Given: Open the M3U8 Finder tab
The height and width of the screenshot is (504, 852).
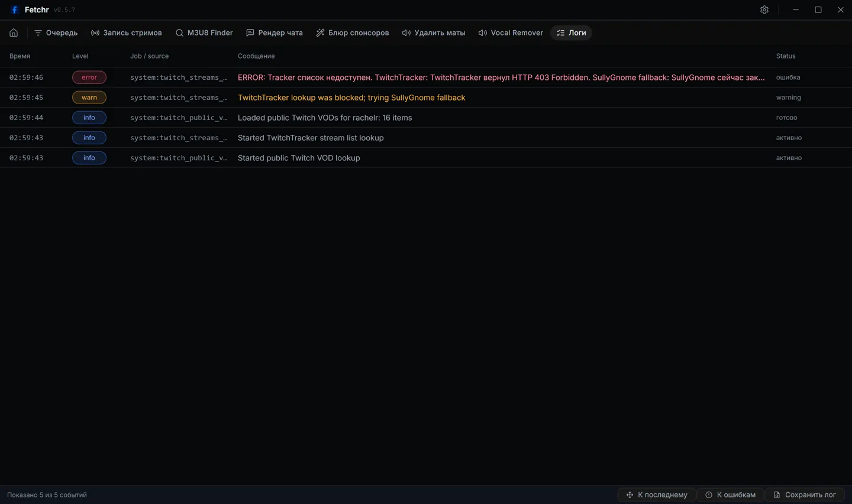Looking at the screenshot, I should click(204, 33).
